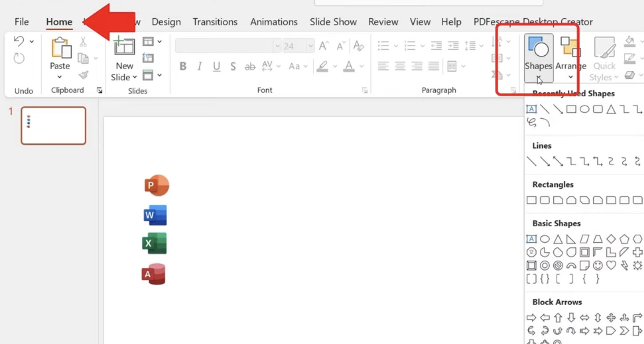Image resolution: width=644 pixels, height=344 pixels.
Task: Apply the font color button
Action: (349, 66)
